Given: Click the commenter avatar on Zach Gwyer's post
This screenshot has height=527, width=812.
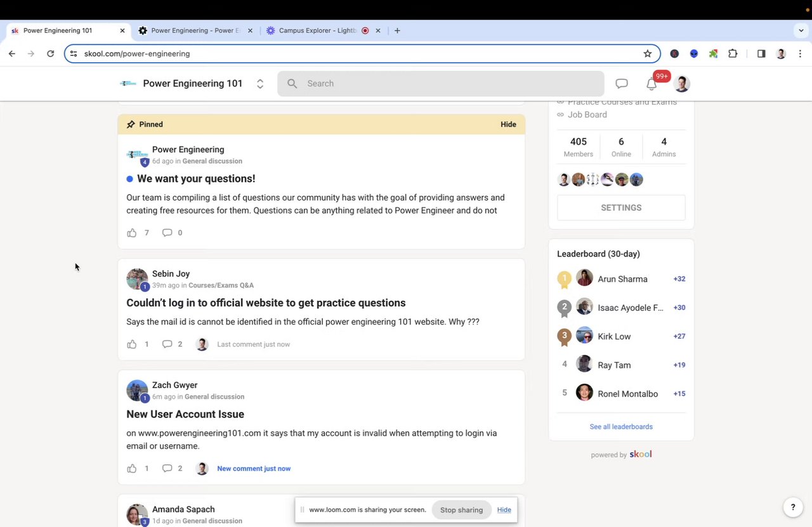Looking at the screenshot, I should [x=202, y=469].
